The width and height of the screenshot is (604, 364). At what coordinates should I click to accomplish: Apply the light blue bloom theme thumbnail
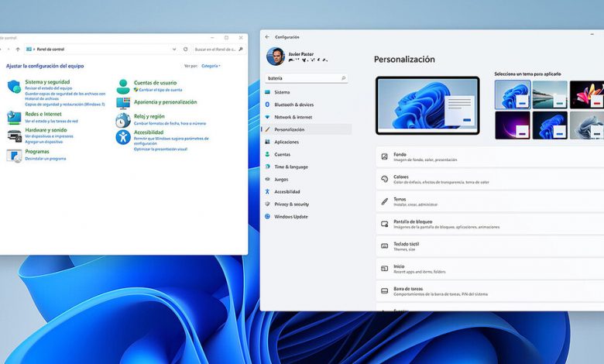point(513,94)
